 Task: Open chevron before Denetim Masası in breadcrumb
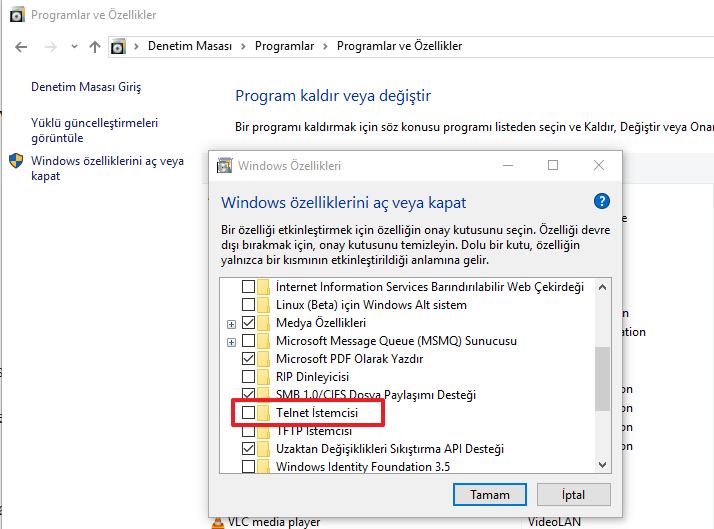pyautogui.click(x=136, y=46)
